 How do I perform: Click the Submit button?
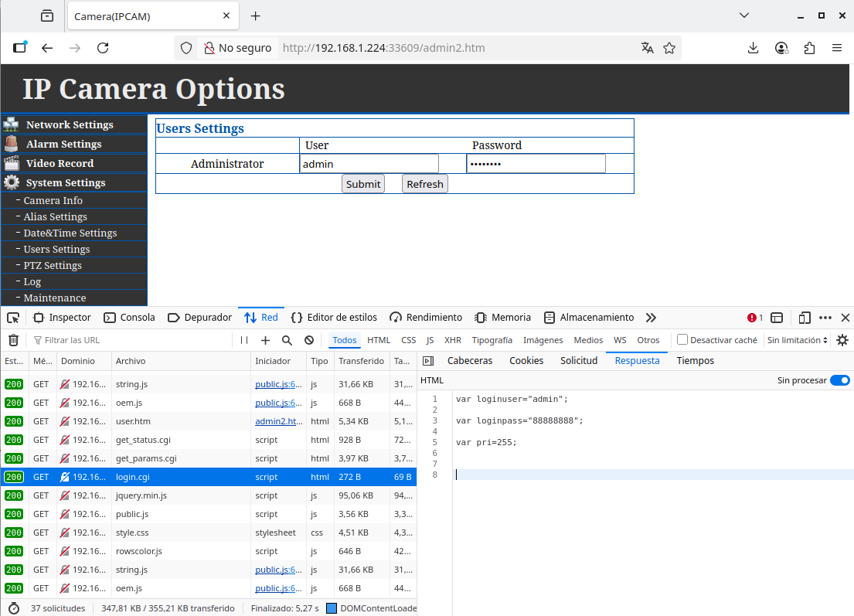363,184
